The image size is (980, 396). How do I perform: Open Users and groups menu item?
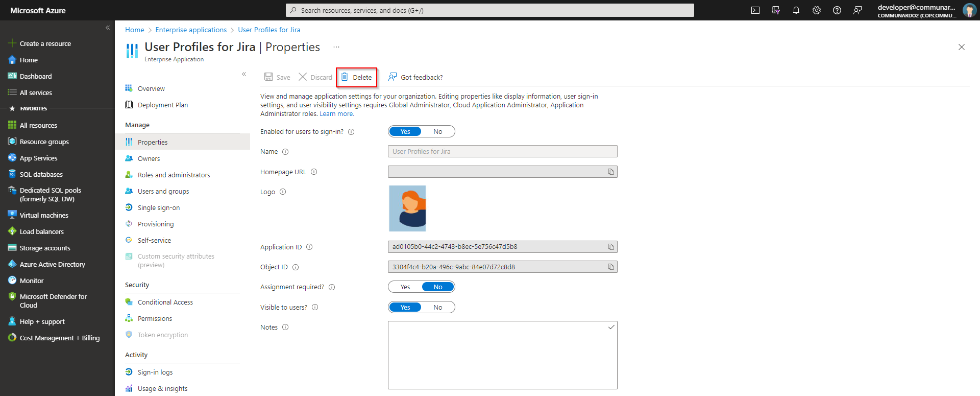coord(163,192)
